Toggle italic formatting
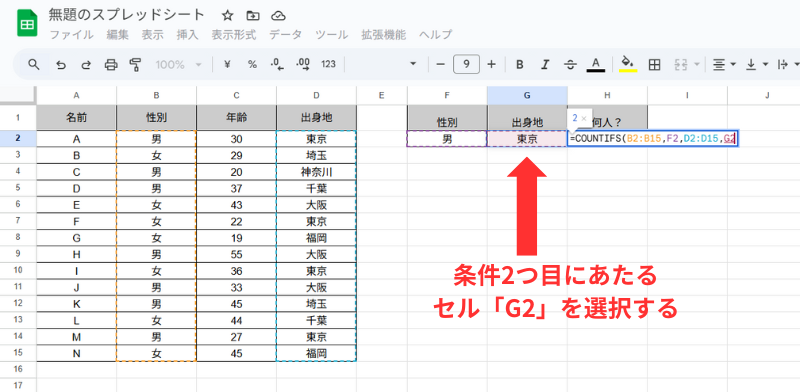Image resolution: width=800 pixels, height=392 pixels. (x=545, y=64)
